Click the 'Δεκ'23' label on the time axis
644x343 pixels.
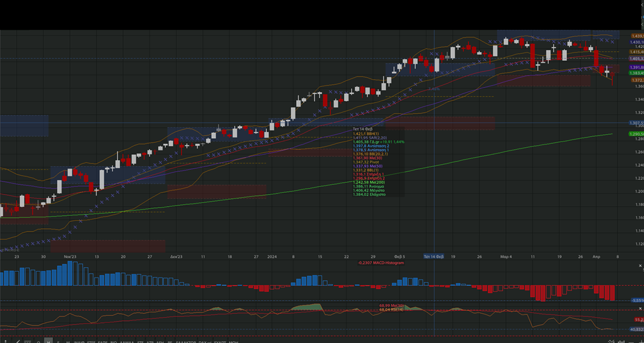(x=176, y=257)
